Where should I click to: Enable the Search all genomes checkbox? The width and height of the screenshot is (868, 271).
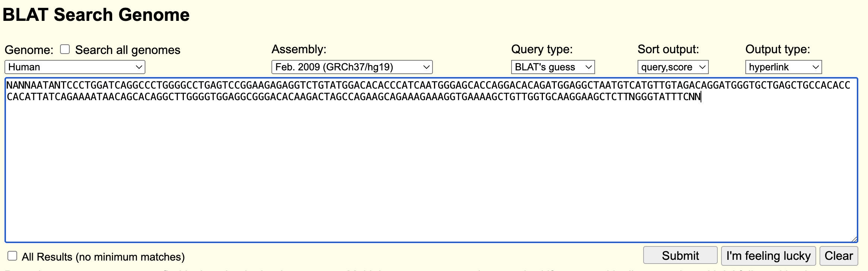(x=65, y=50)
